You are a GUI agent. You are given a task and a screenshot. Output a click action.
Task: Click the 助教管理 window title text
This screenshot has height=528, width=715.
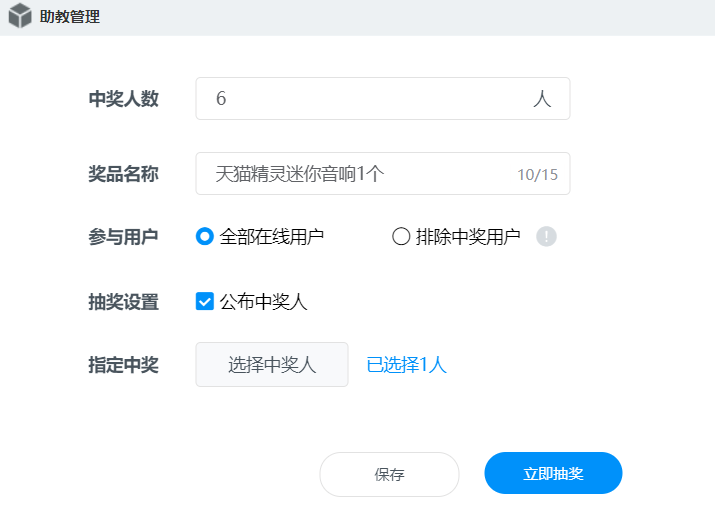click(x=70, y=17)
